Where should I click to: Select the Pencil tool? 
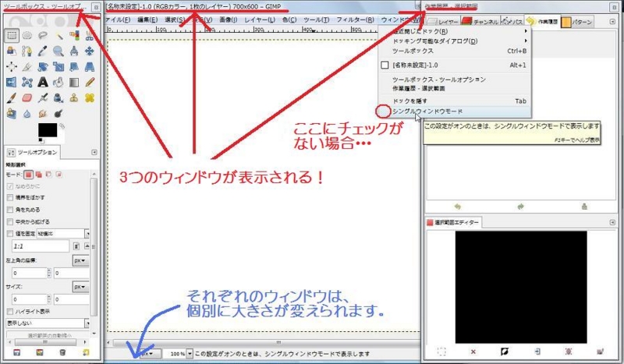click(90, 83)
